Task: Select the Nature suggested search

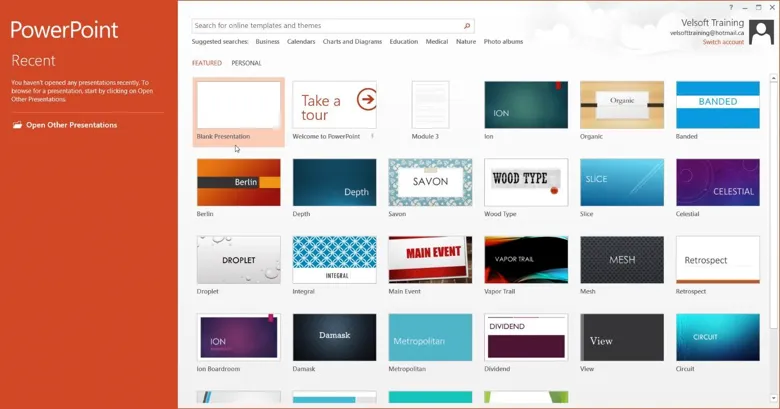Action: coord(466,42)
